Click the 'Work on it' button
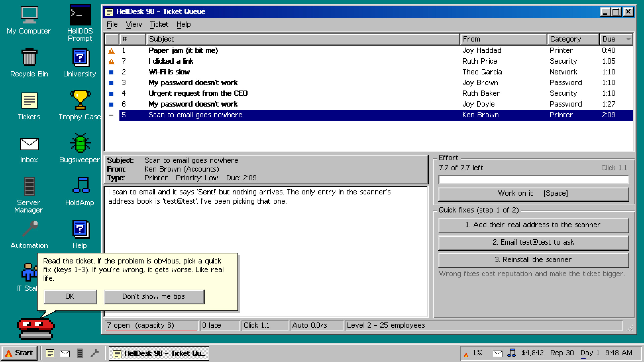The width and height of the screenshot is (644, 362). pyautogui.click(x=533, y=194)
